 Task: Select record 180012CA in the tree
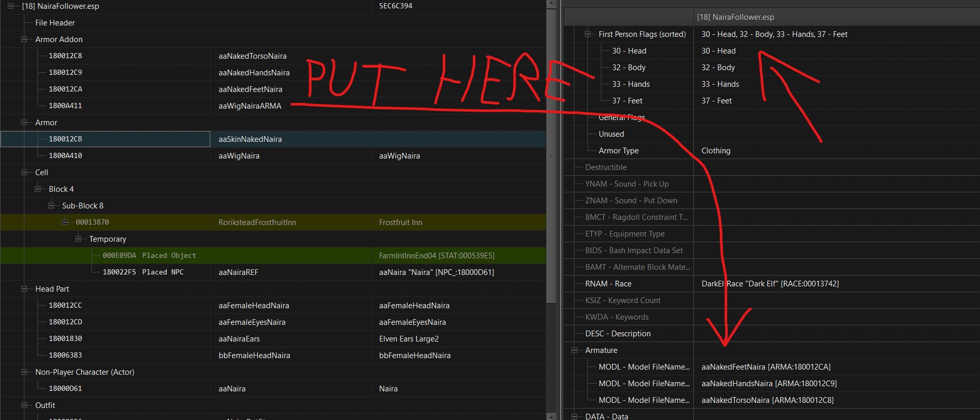point(65,89)
